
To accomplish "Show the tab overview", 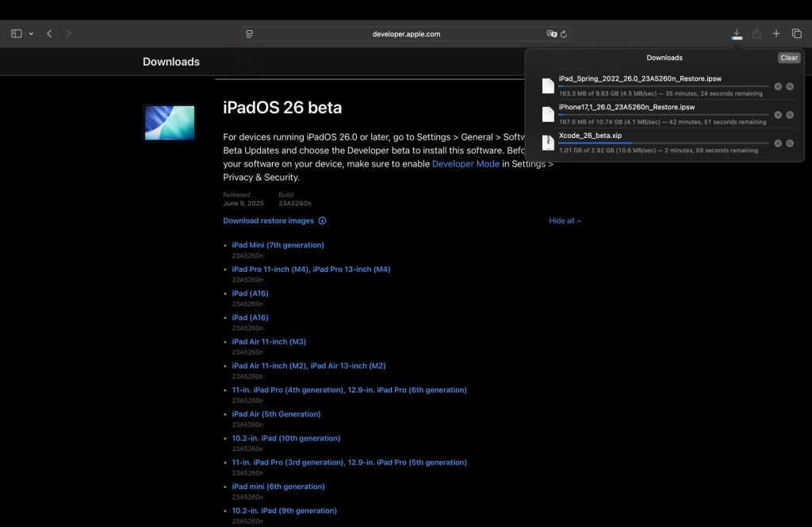I will click(797, 34).
